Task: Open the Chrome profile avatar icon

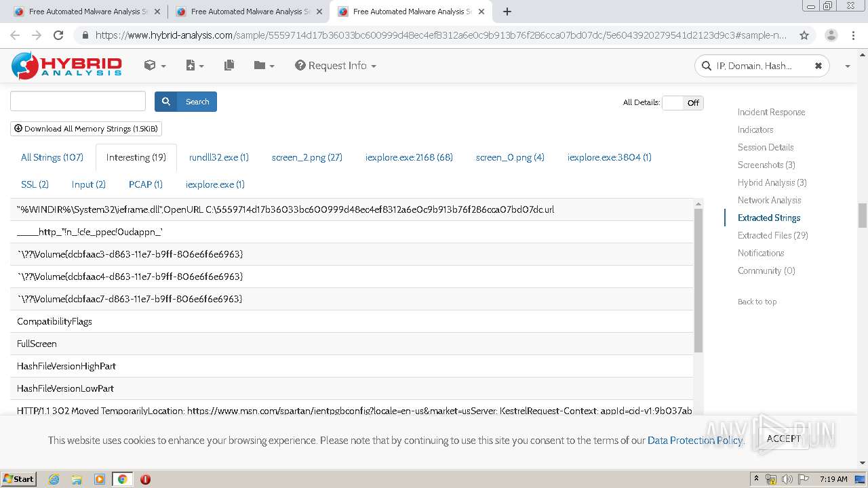Action: (831, 35)
